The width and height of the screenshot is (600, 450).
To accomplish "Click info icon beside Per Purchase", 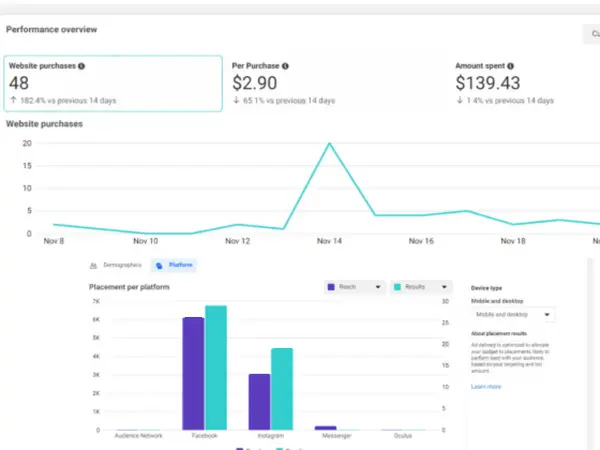I will coord(285,66).
